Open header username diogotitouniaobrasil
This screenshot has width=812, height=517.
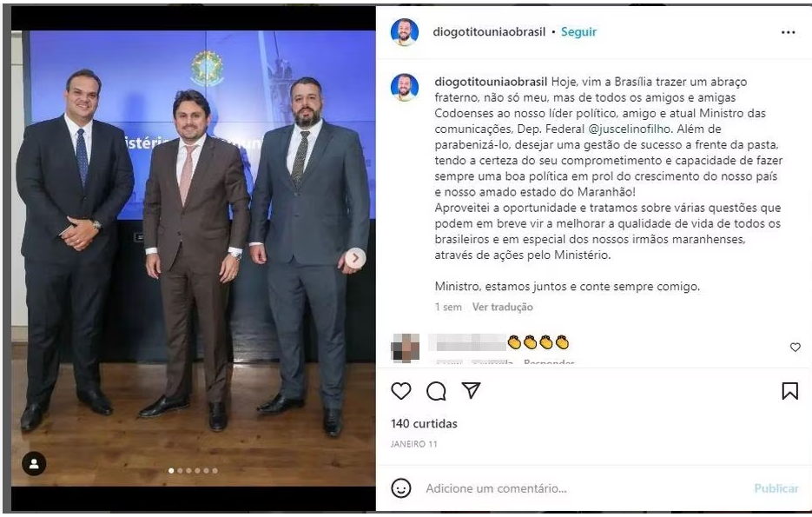click(489, 32)
